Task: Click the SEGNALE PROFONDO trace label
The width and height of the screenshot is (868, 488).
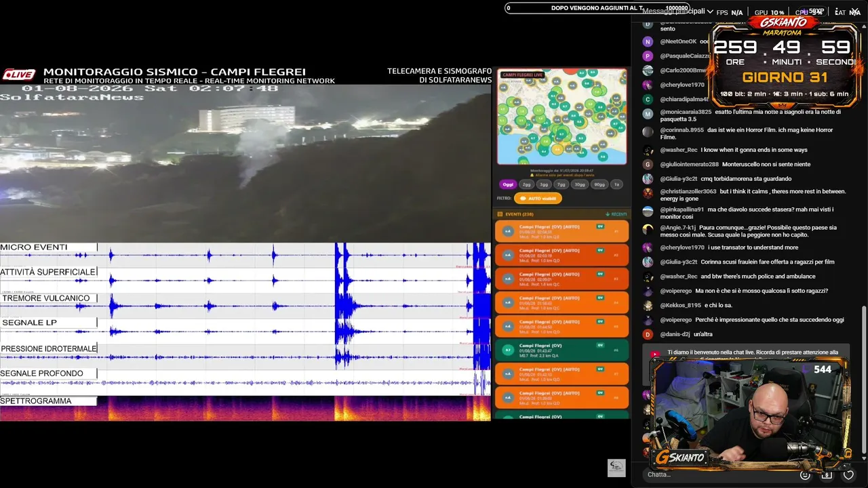Action: click(x=48, y=373)
